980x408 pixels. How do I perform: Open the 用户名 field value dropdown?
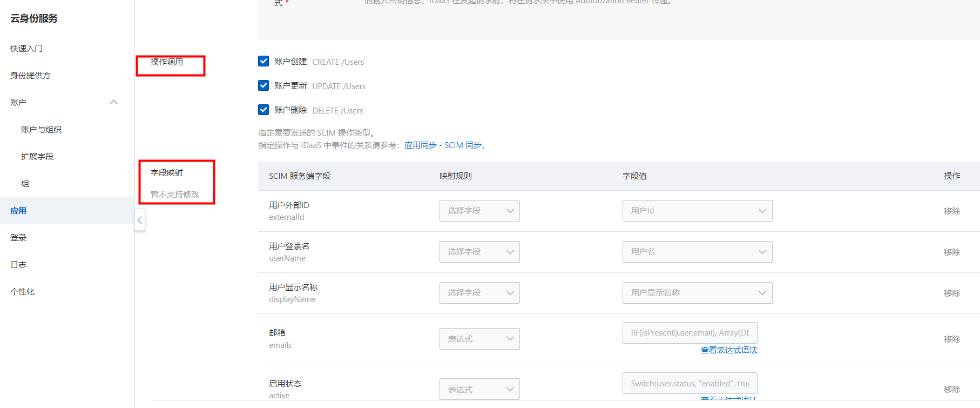pos(697,252)
